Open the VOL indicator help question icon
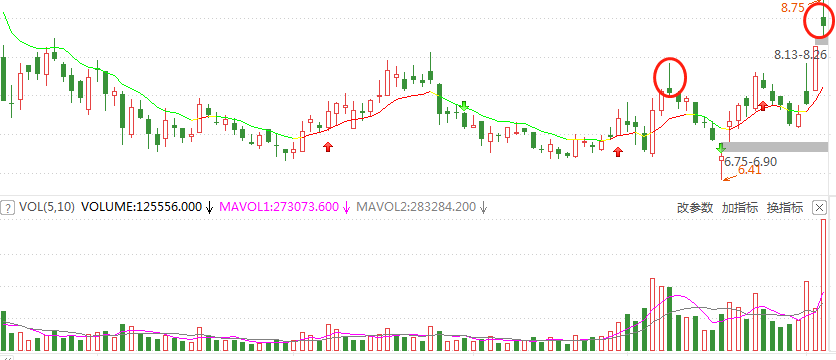Screen dimensions: 836x360 (x=7, y=207)
